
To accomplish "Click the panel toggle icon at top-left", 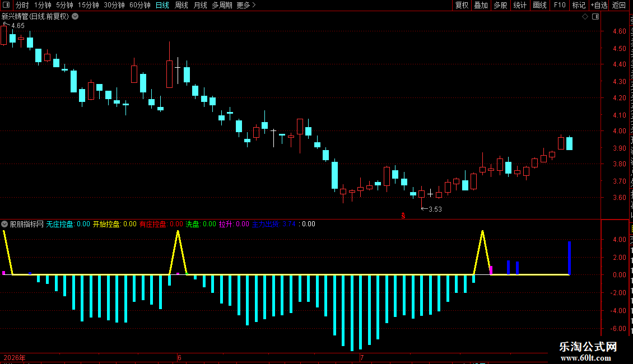I will [x=6, y=5].
